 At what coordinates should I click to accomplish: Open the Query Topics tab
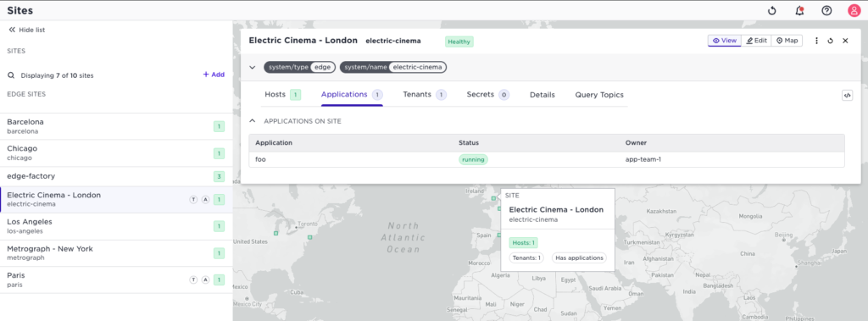599,95
